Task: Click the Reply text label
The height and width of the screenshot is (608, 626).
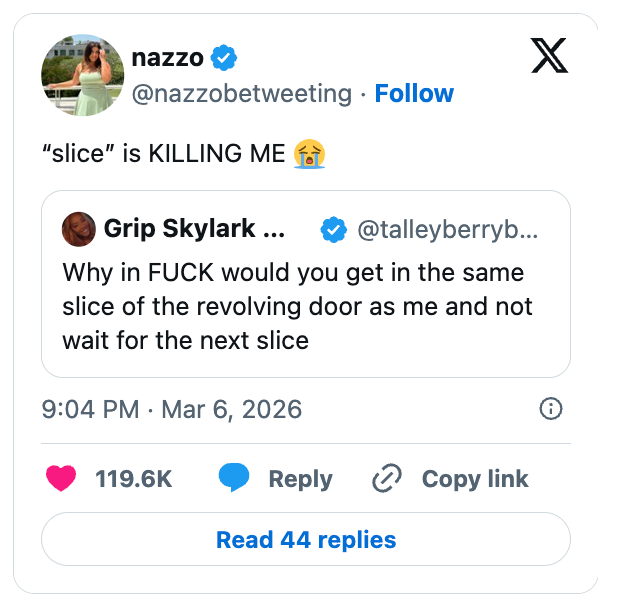Action: click(x=300, y=479)
